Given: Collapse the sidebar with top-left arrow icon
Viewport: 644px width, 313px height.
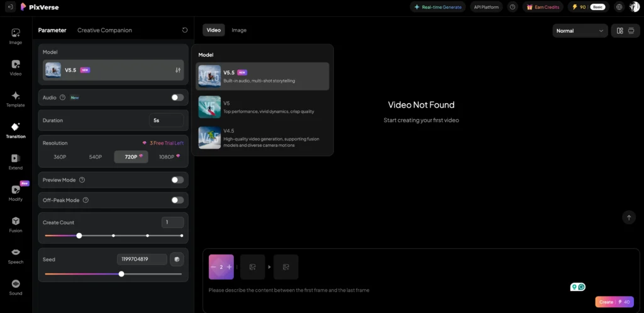Looking at the screenshot, I should click(x=10, y=6).
